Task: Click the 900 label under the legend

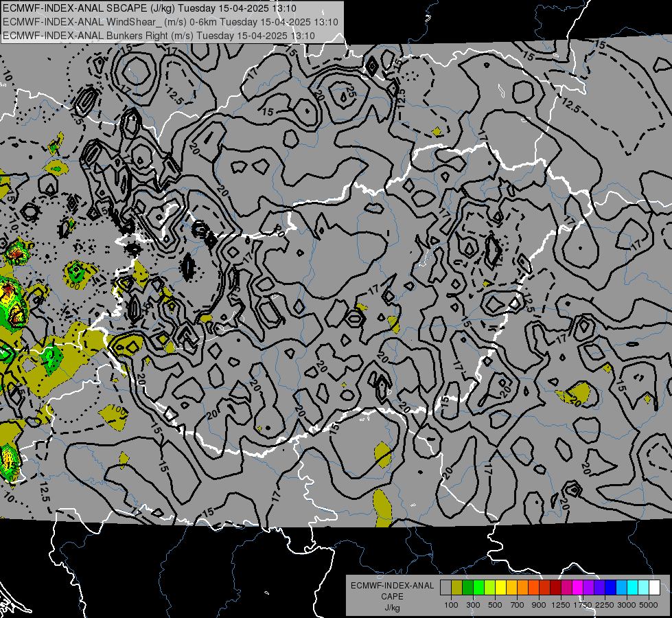Action: (x=539, y=605)
